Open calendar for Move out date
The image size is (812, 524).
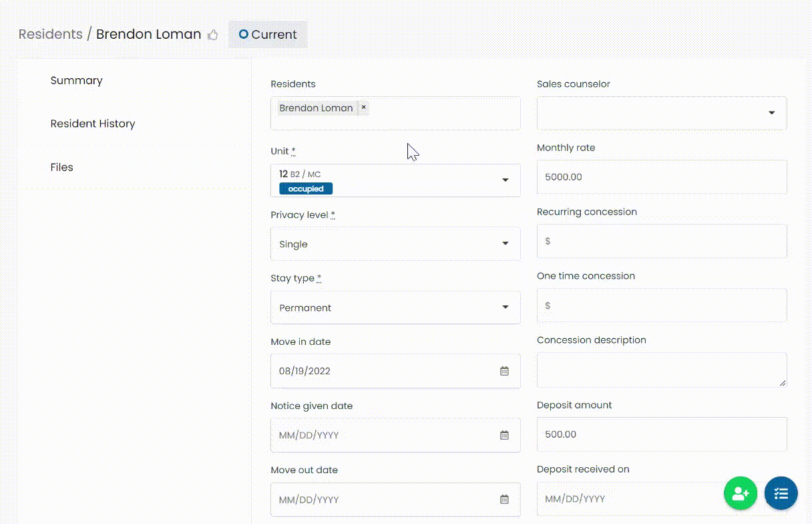(x=505, y=499)
